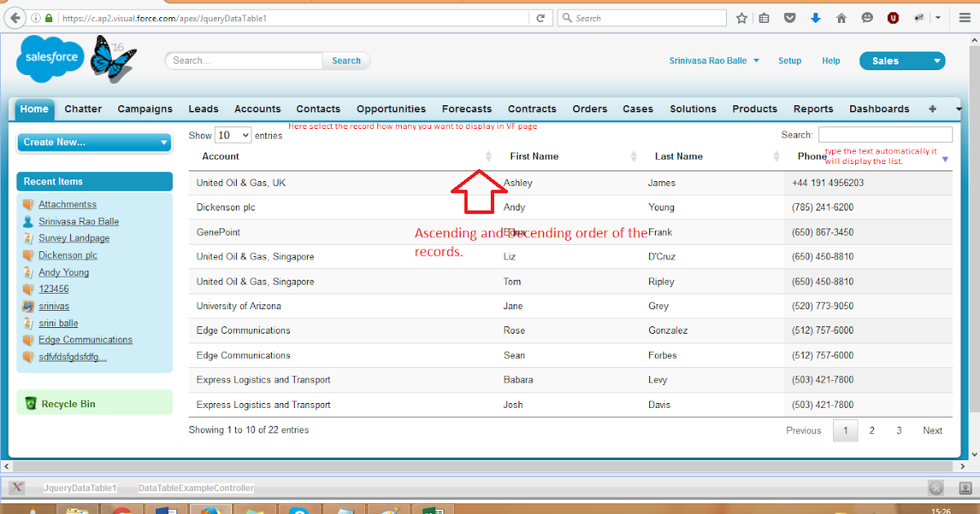Open the blue Downloads arrow
980x514 pixels.
coord(815,17)
